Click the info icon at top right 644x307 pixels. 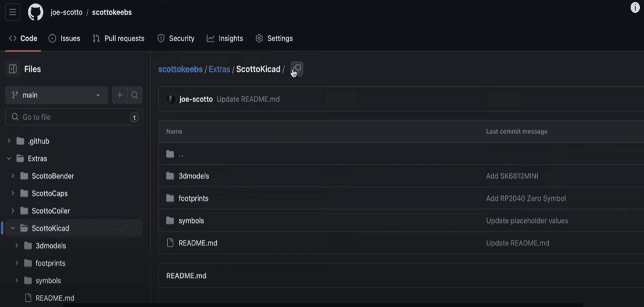click(x=635, y=8)
